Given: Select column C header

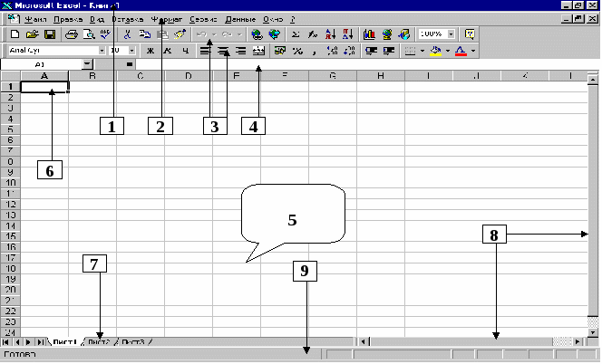Looking at the screenshot, I should click(141, 76).
